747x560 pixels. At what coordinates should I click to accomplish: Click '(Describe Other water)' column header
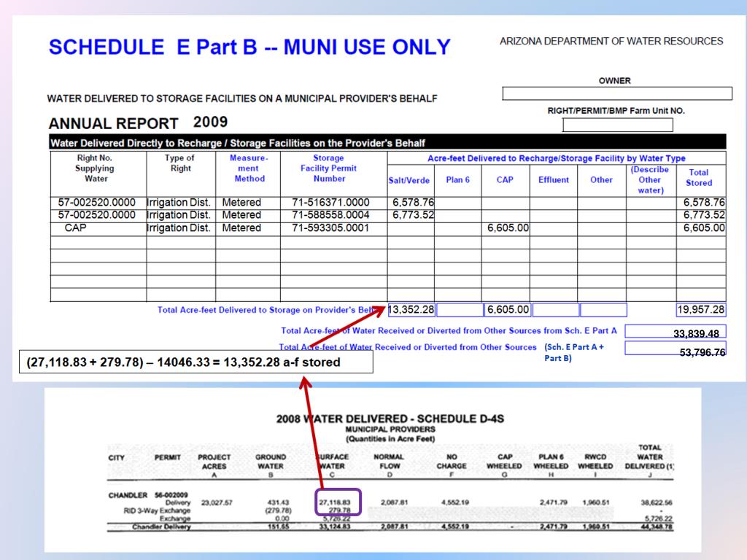coord(650,180)
